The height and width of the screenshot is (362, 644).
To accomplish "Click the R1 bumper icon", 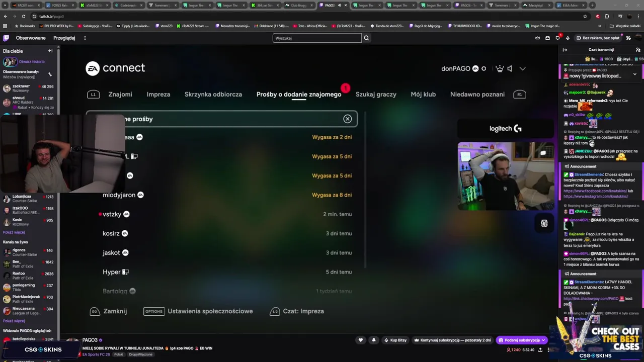I will (519, 95).
